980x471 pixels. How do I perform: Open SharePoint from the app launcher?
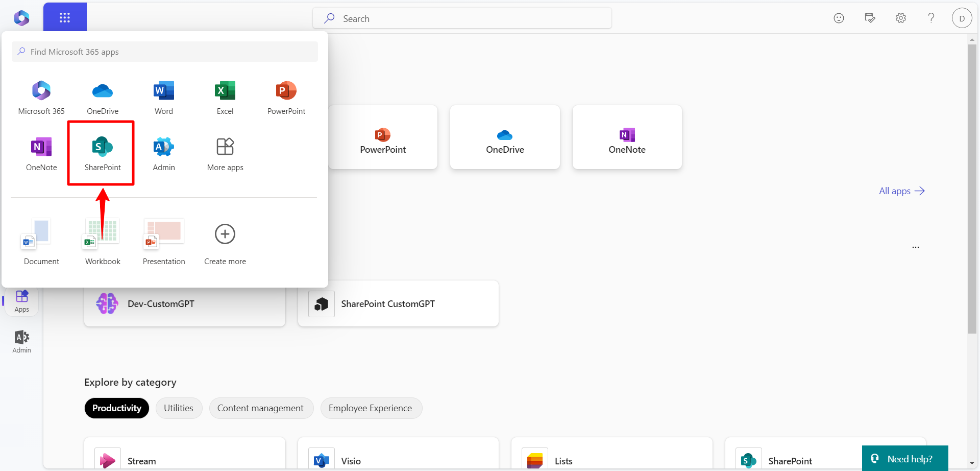[103, 154]
